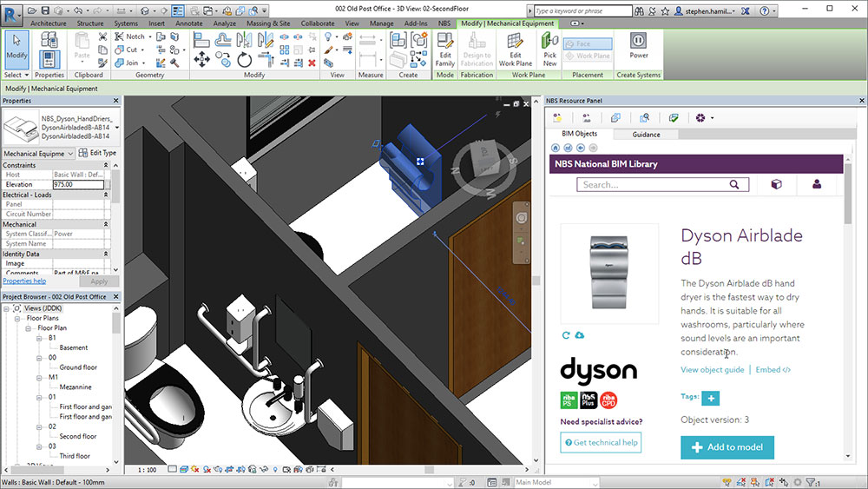Click the NBS toolbar verify checkmark icon
868x489 pixels.
(x=674, y=118)
